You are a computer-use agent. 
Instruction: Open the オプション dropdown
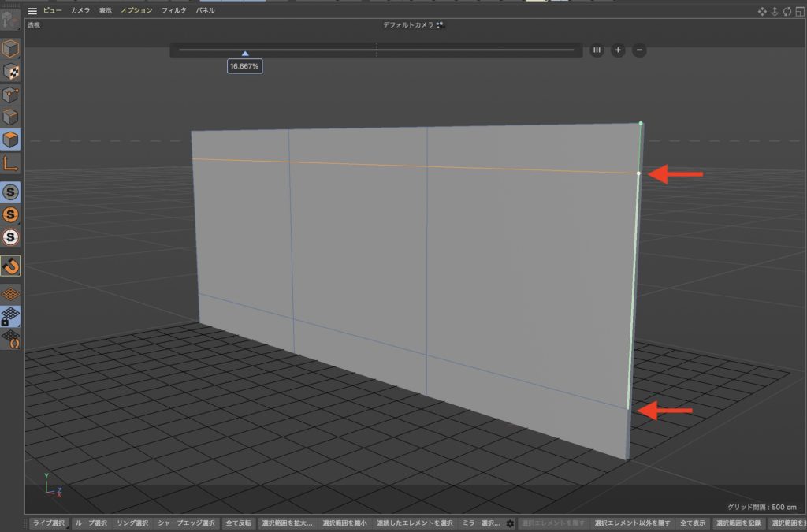tap(139, 10)
